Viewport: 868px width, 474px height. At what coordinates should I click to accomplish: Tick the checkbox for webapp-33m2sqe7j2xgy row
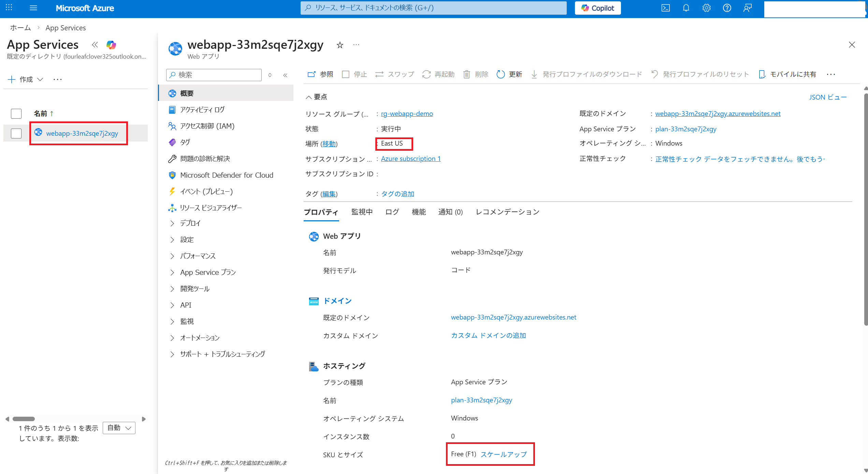[x=16, y=133]
